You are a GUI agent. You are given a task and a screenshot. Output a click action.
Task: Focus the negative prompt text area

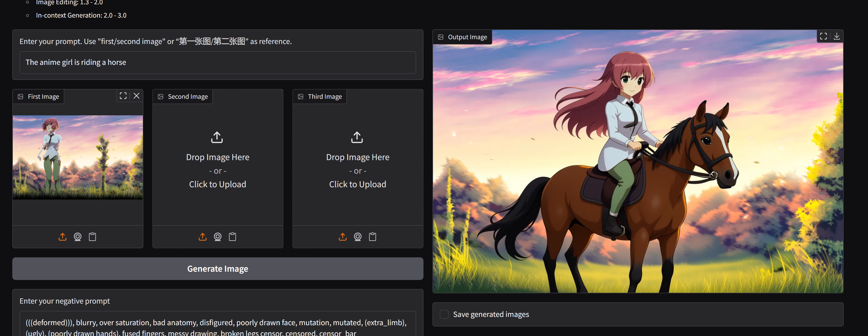218,324
